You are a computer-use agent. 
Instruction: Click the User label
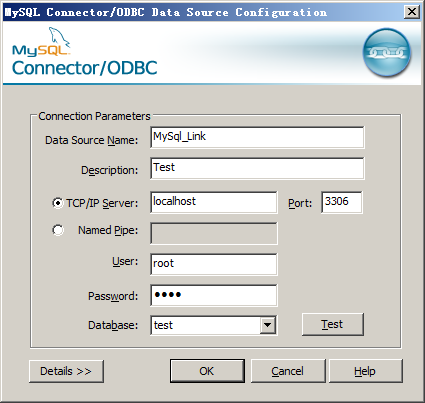coord(125,262)
